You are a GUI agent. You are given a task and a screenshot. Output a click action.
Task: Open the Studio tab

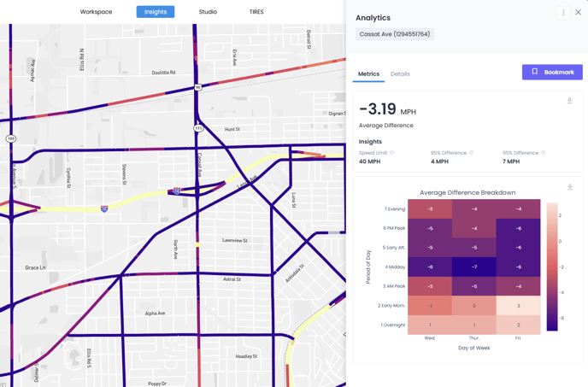pyautogui.click(x=208, y=12)
